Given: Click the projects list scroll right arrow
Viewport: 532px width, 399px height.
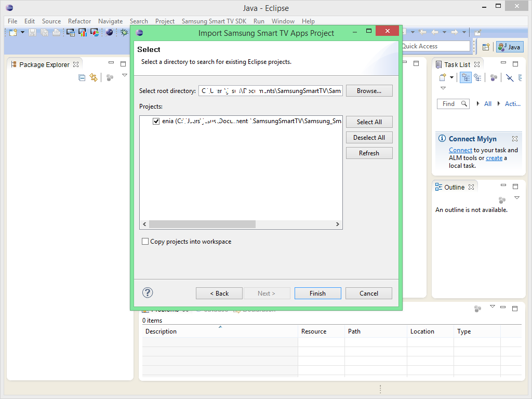Looking at the screenshot, I should click(x=338, y=224).
